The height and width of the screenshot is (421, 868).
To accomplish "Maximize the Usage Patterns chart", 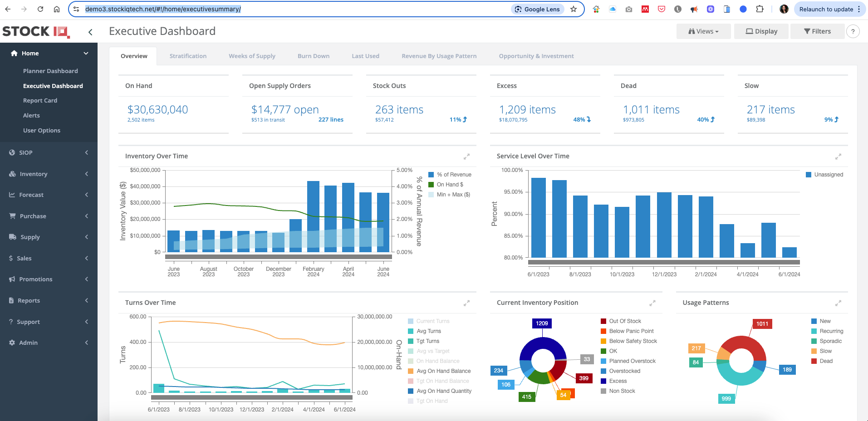I will (838, 303).
